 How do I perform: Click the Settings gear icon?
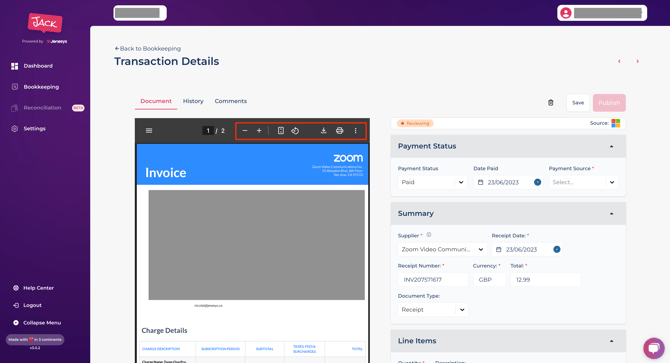(x=15, y=129)
